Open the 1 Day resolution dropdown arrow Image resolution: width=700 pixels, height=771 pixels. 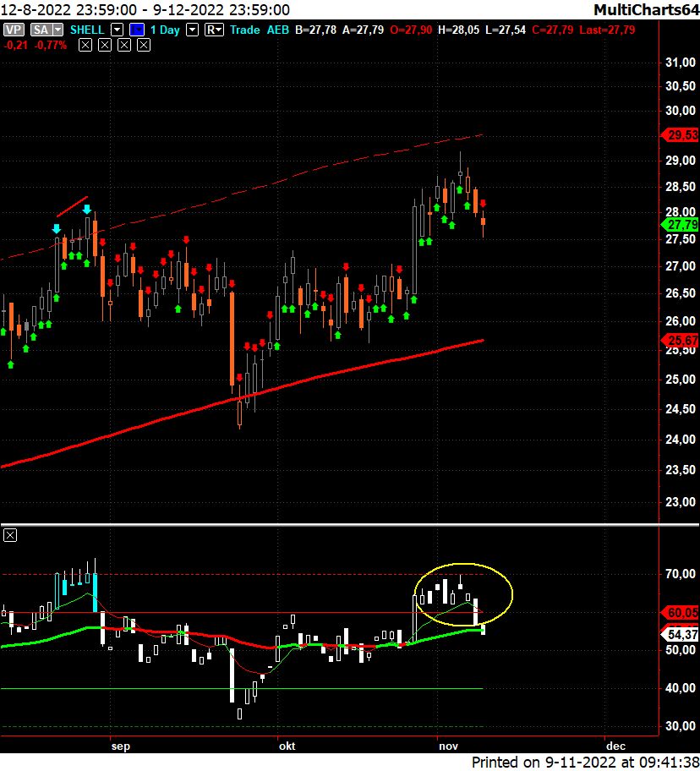point(192,30)
